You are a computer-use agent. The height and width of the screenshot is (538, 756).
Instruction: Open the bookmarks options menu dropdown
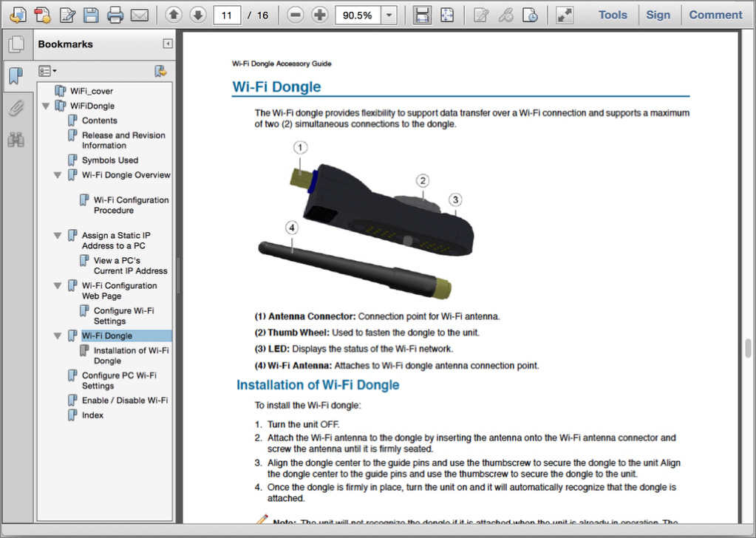click(x=48, y=71)
